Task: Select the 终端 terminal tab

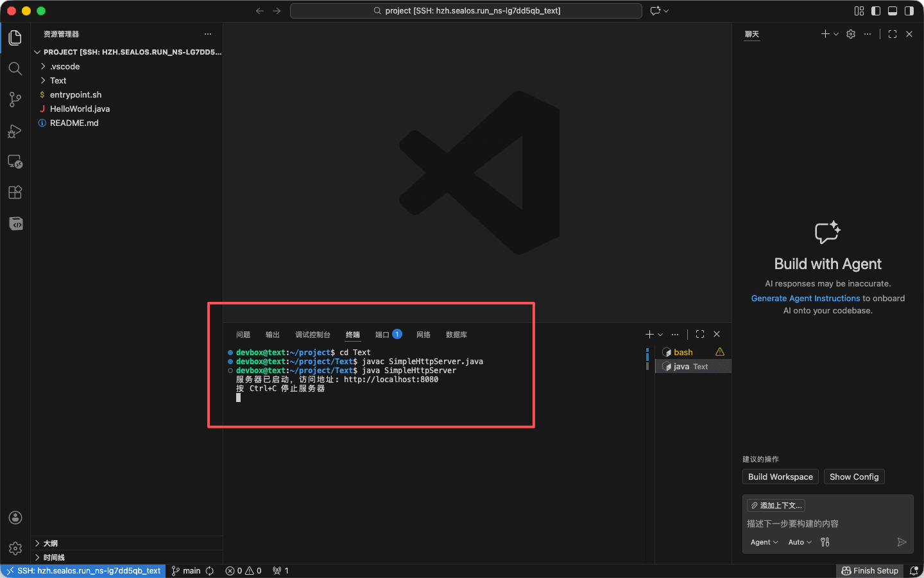Action: point(353,335)
